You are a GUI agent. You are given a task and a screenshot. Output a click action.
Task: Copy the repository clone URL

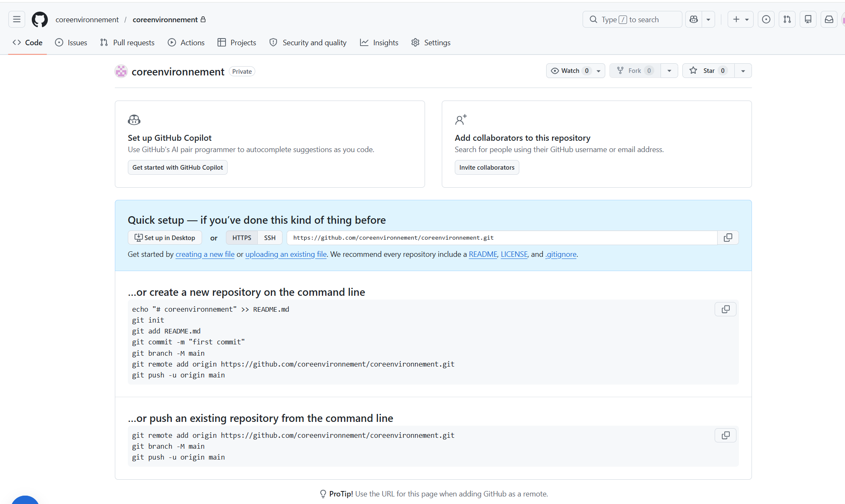(x=728, y=238)
